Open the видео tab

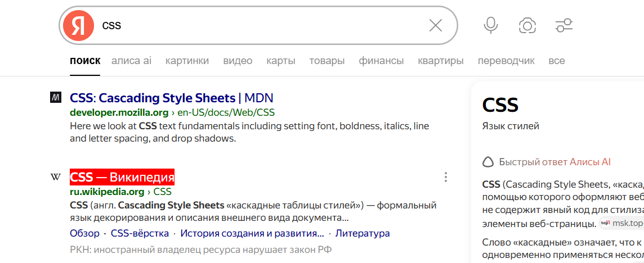(x=238, y=61)
